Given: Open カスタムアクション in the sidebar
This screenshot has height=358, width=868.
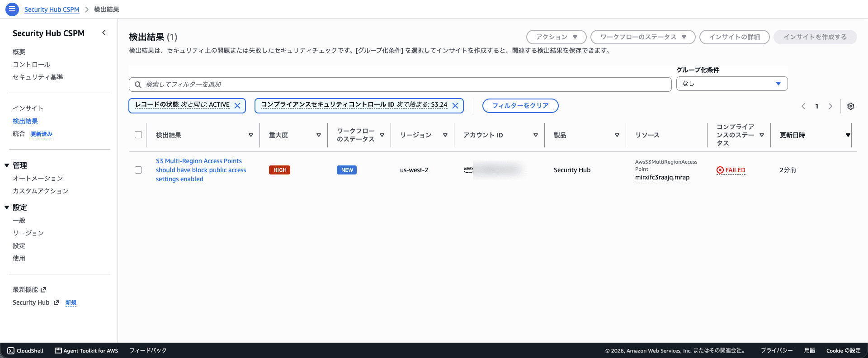Looking at the screenshot, I should (41, 191).
